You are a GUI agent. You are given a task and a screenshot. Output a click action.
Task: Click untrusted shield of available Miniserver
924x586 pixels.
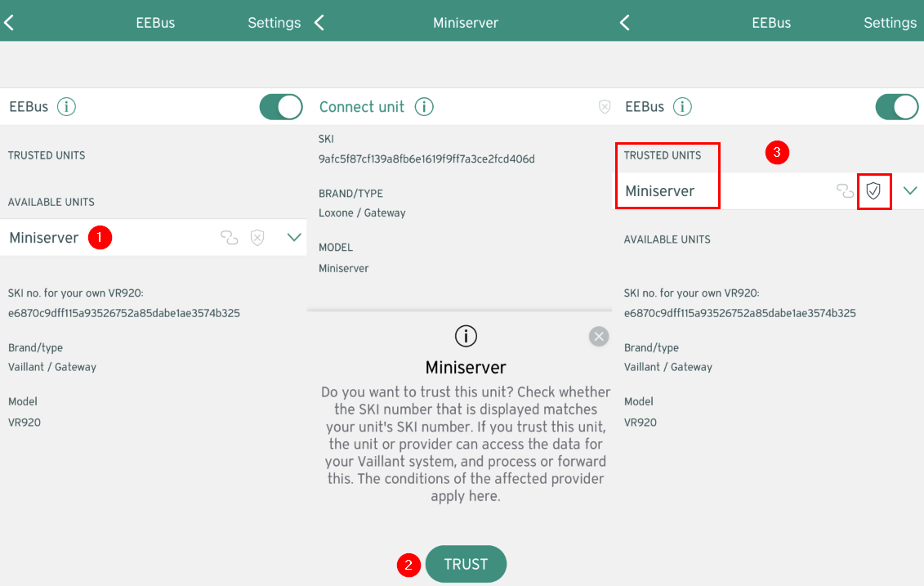click(257, 238)
